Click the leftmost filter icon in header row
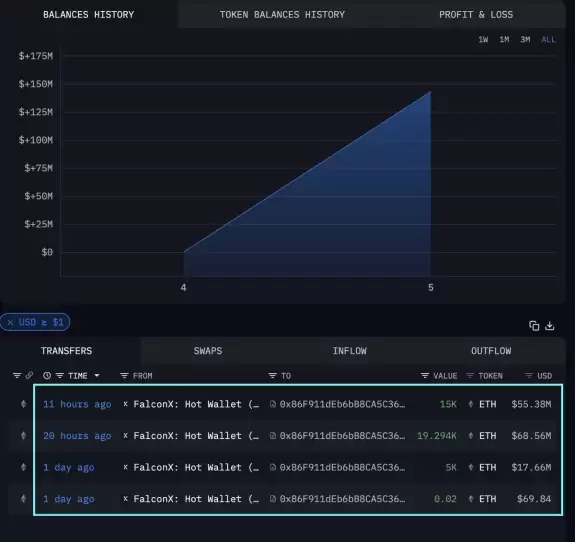 [17, 376]
